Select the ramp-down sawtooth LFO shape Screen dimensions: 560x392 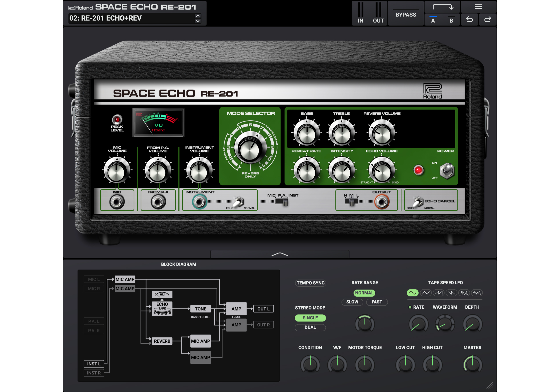point(451,293)
